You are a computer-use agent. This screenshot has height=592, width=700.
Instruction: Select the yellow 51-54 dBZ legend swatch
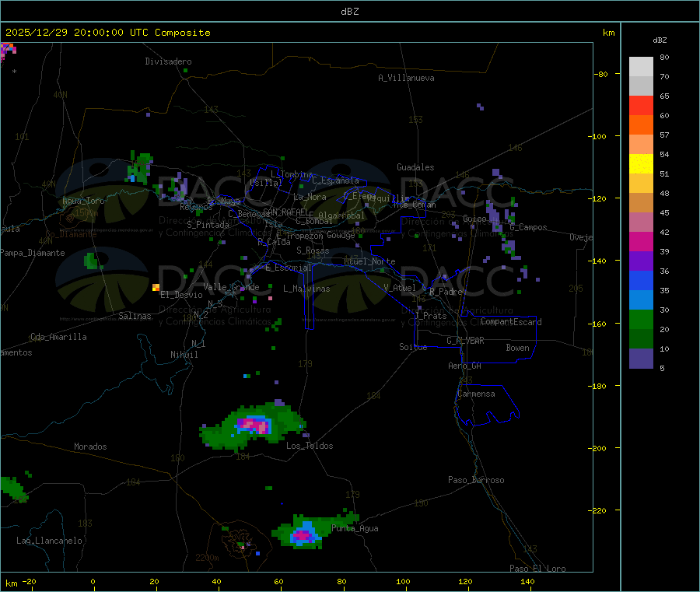pyautogui.click(x=641, y=164)
